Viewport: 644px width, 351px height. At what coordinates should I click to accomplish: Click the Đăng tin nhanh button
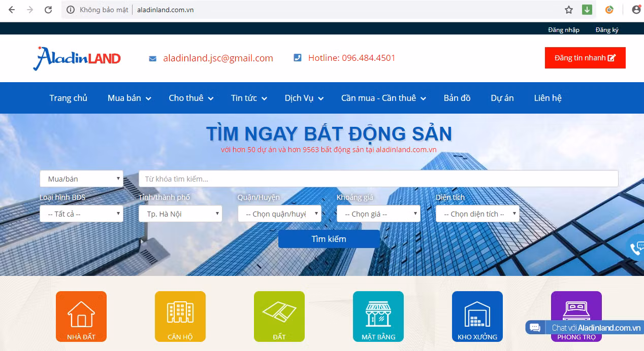point(585,58)
